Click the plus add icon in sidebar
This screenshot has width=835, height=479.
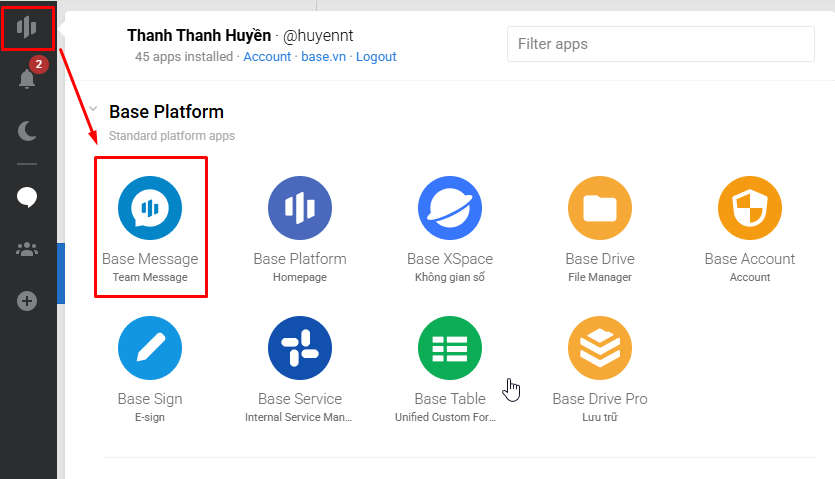[x=27, y=301]
